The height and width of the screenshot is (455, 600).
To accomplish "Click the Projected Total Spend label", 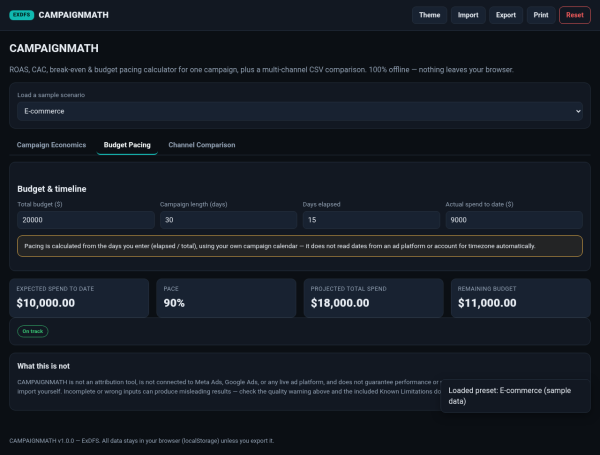I will tap(349, 289).
